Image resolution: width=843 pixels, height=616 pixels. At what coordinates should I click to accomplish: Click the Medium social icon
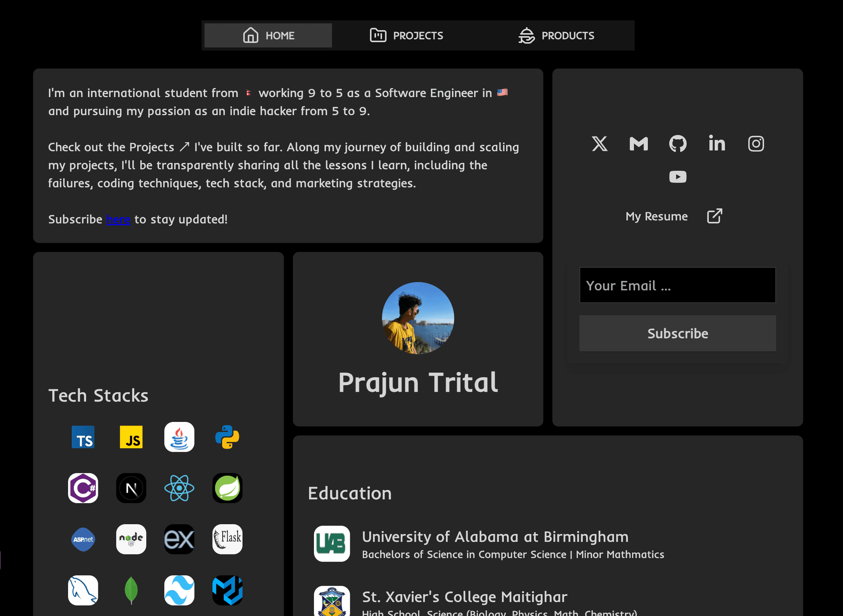[638, 144]
